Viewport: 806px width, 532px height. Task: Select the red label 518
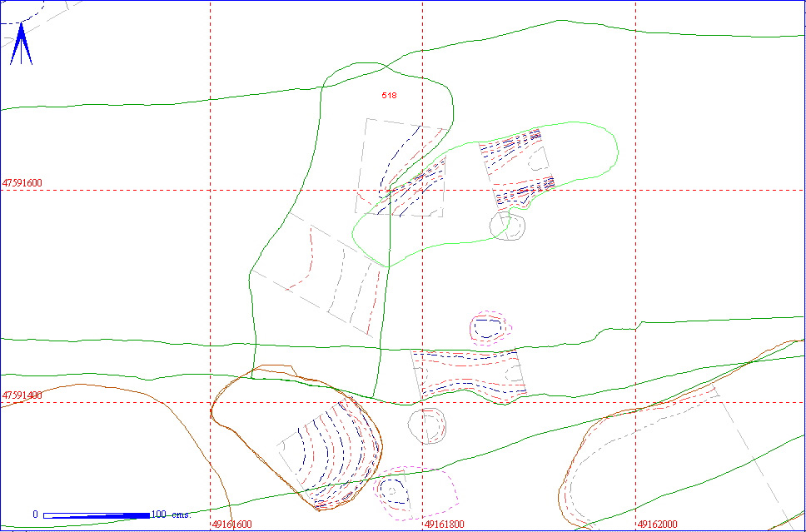pyautogui.click(x=389, y=95)
